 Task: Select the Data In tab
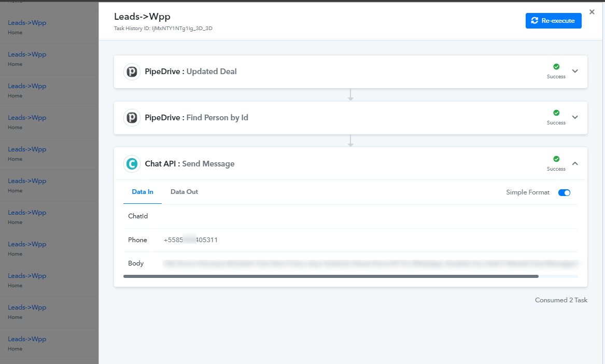(143, 192)
